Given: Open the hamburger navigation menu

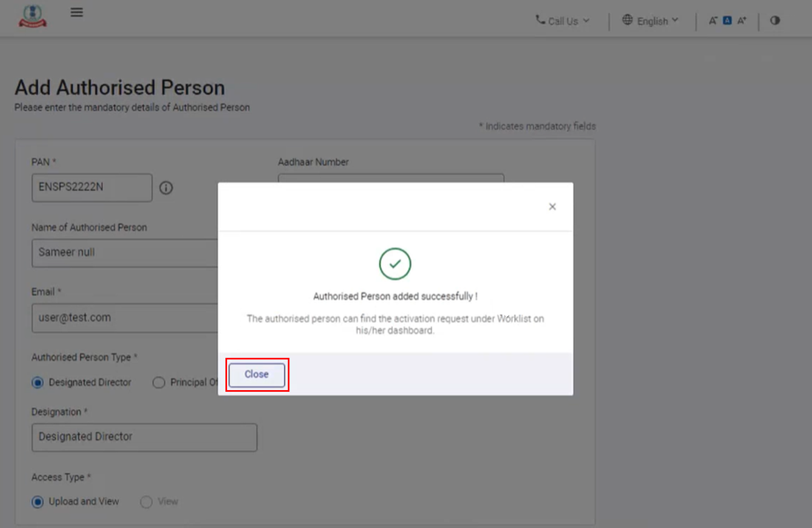Looking at the screenshot, I should [x=77, y=12].
